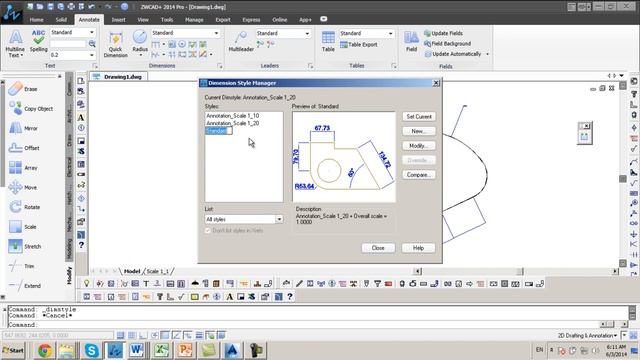The image size is (640, 360).
Task: Select Annotation_Scale 1_20 style
Action: click(x=233, y=123)
